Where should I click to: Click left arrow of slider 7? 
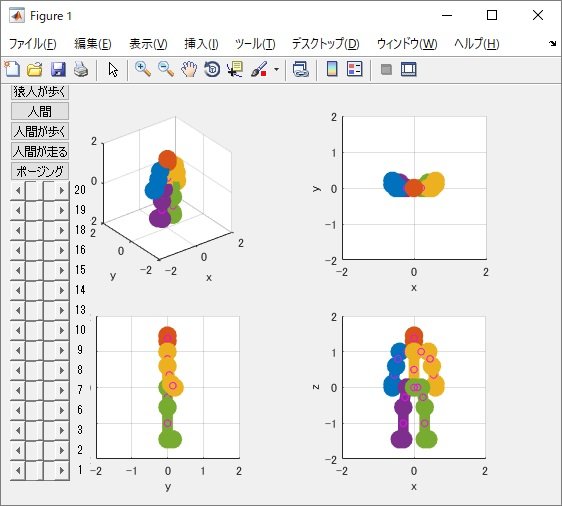[18, 390]
